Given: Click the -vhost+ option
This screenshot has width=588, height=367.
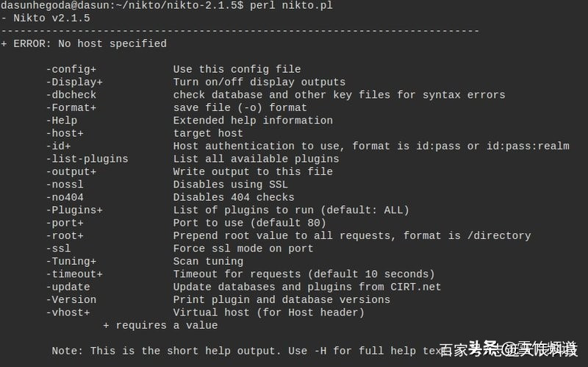Looking at the screenshot, I should pos(68,313).
